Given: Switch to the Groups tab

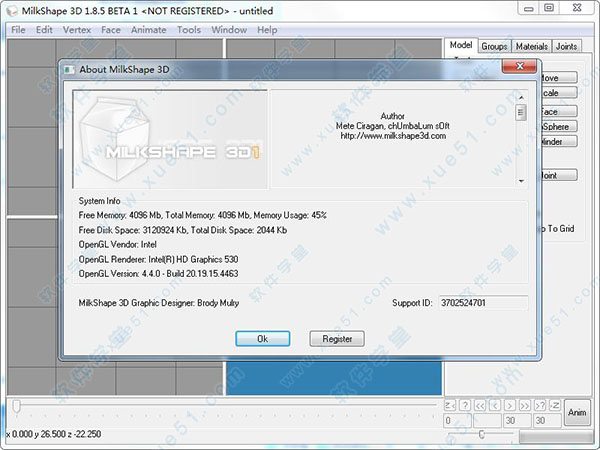Looking at the screenshot, I should click(494, 46).
